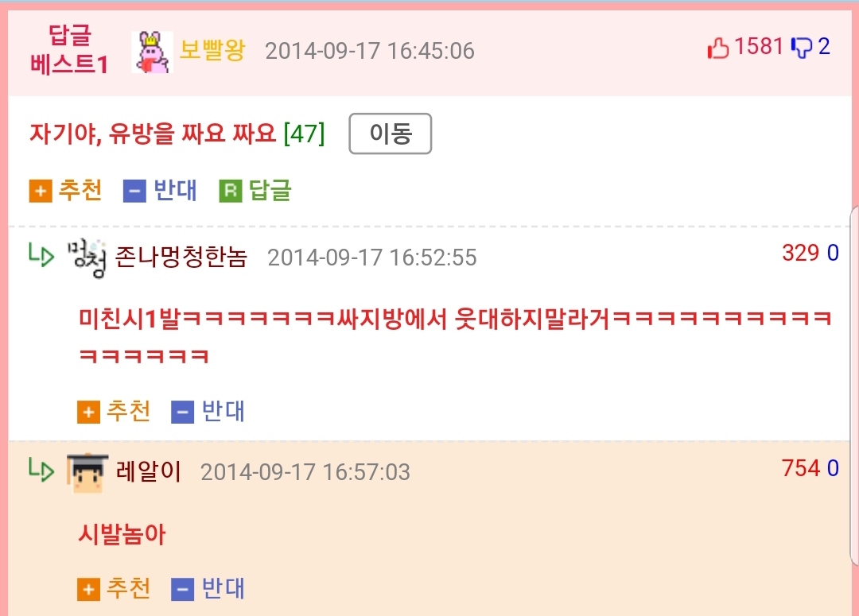Image resolution: width=859 pixels, height=616 pixels.
Task: Click the green R 답글 reply icon
Action: [231, 191]
